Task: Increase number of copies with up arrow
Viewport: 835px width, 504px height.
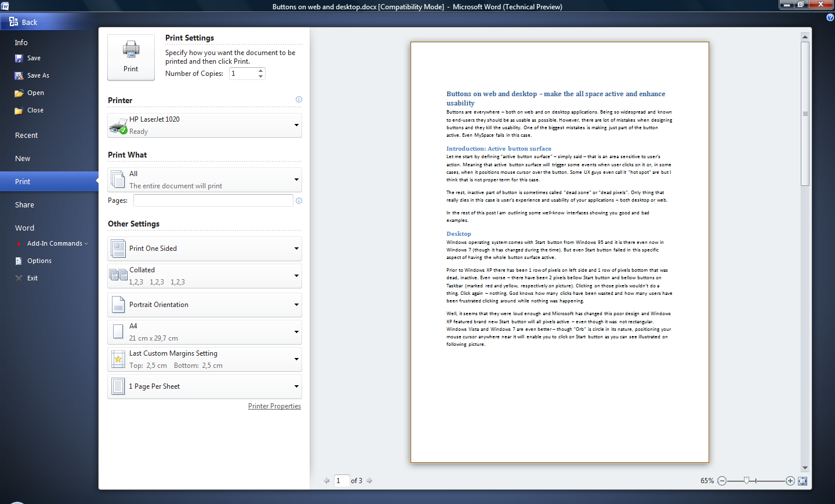Action: tap(261, 71)
